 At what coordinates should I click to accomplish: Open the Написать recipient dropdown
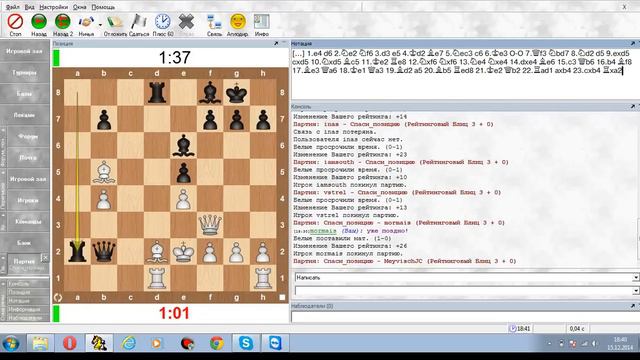coord(636,278)
